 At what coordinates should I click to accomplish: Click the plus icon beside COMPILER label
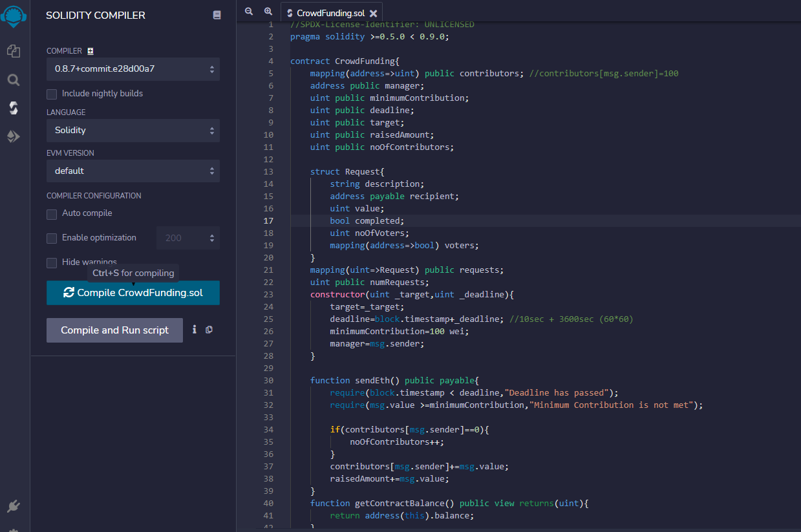pos(91,51)
